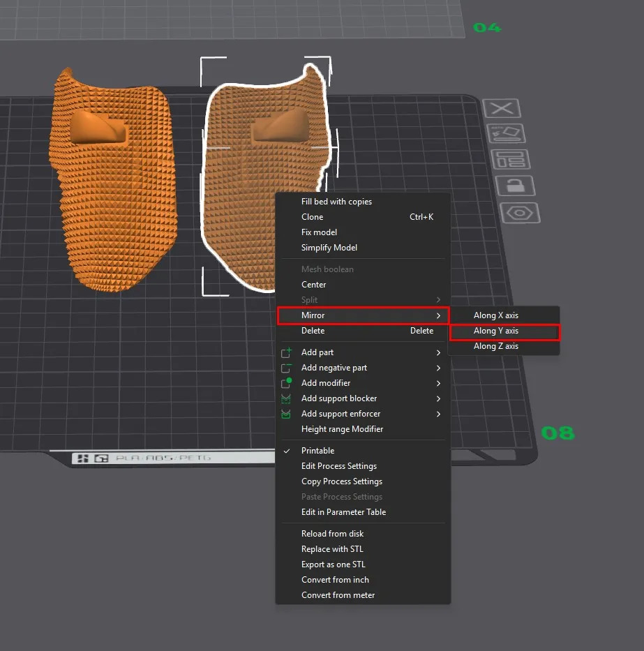Expand the Mirror submenu arrow
Viewport: 644px width, 651px height.
[438, 315]
